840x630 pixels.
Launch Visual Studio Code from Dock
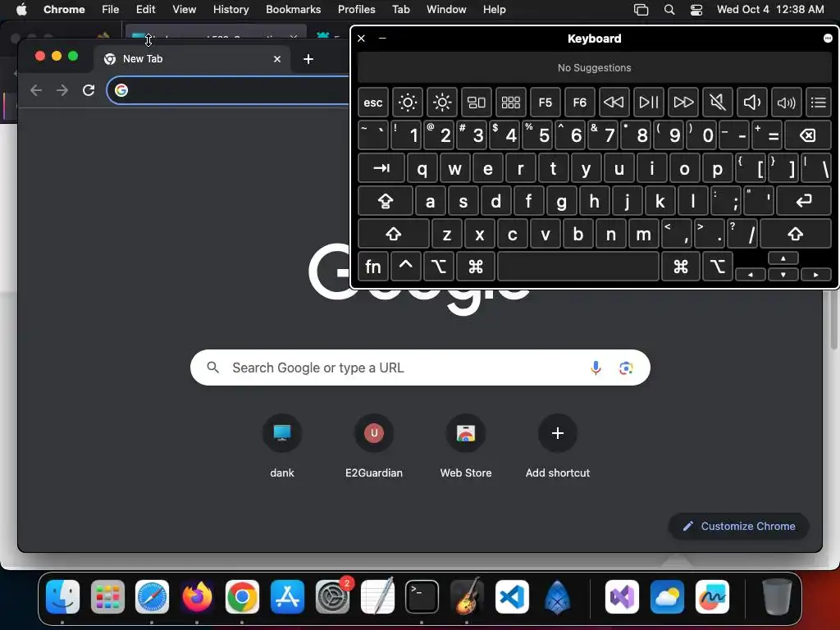[x=512, y=596]
